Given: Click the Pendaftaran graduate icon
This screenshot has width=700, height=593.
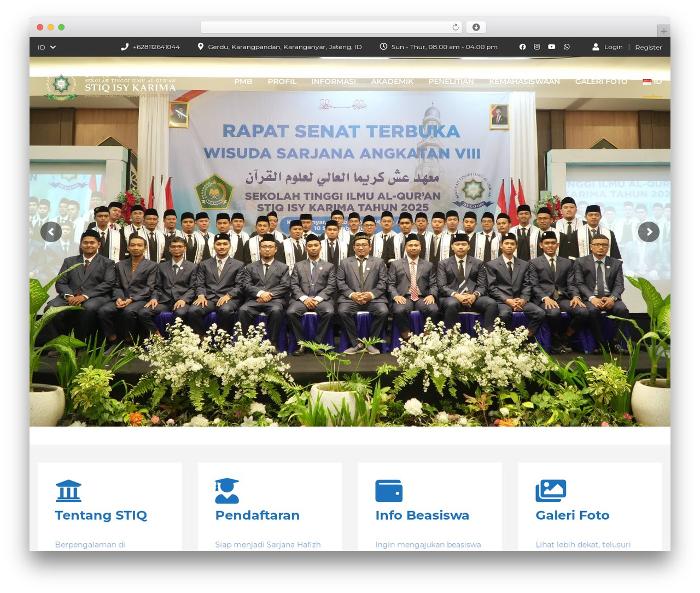Looking at the screenshot, I should click(227, 491).
